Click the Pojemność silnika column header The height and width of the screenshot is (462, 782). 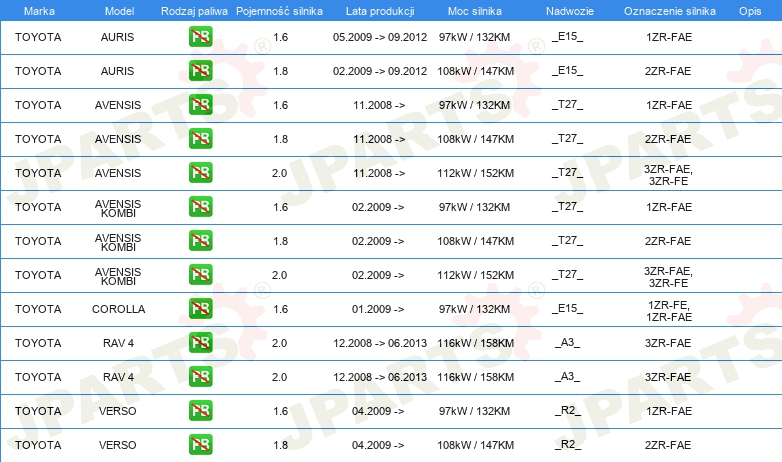click(x=279, y=11)
